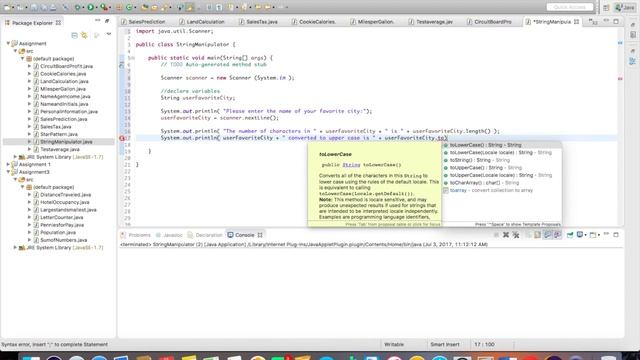Click error marker on line 17 gutter
The image size is (640, 360).
pos(122,138)
